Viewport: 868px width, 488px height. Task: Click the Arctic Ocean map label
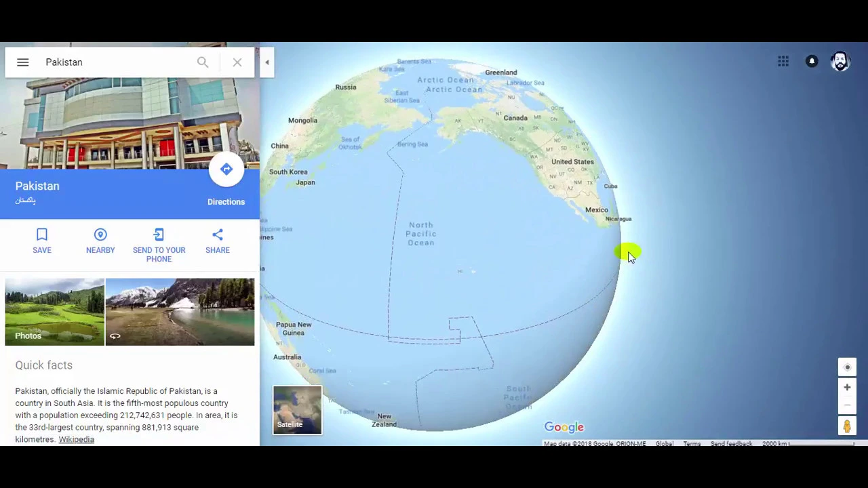point(446,80)
